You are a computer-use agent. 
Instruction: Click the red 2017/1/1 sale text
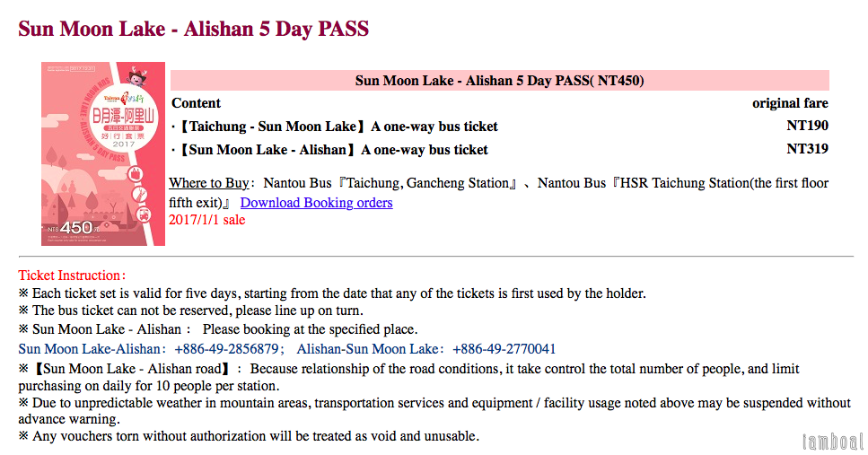(207, 220)
